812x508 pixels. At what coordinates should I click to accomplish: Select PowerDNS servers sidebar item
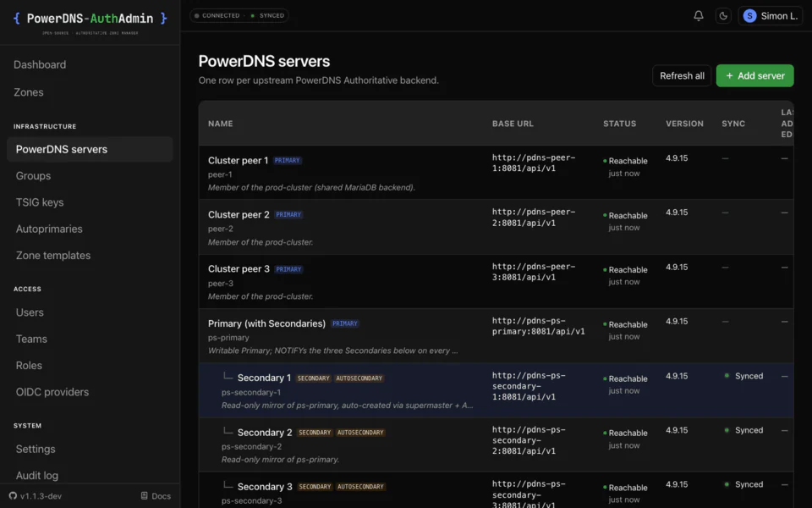point(91,149)
